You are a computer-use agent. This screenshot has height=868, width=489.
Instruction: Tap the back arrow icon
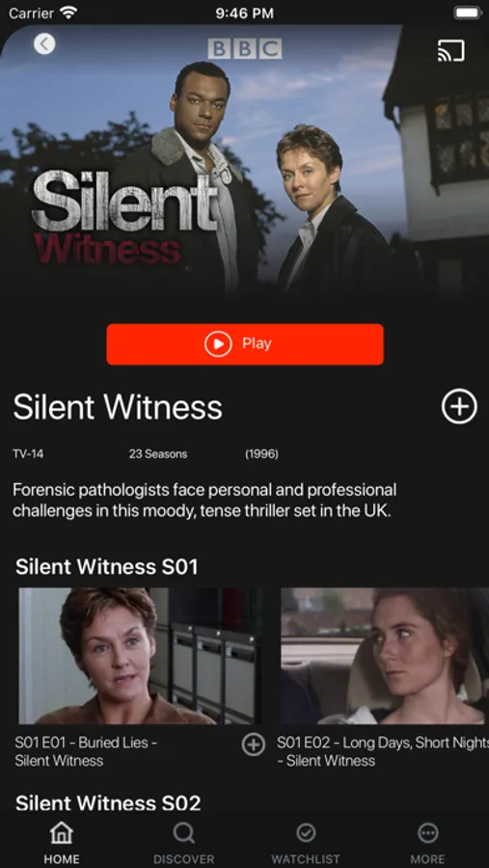coord(44,43)
